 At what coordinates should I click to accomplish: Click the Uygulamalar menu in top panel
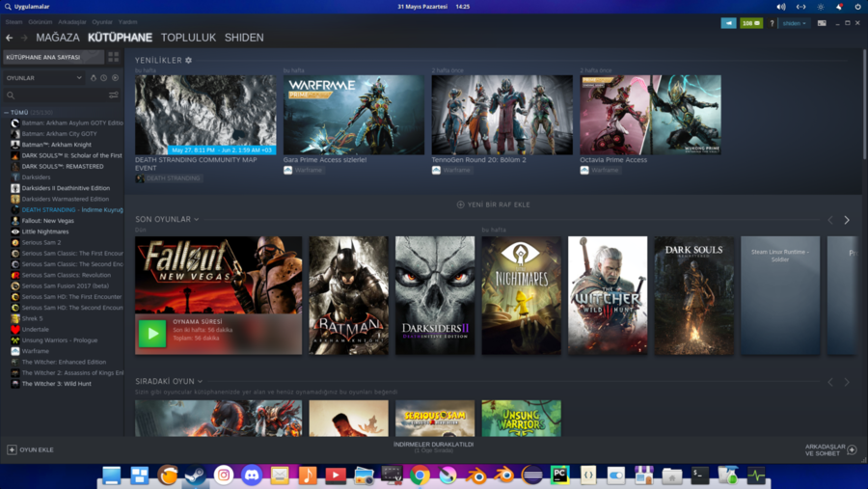[27, 7]
